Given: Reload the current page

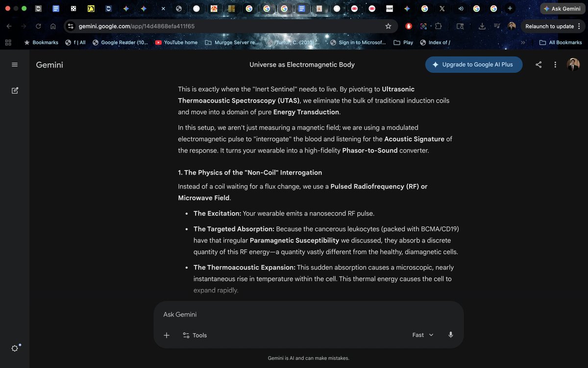Looking at the screenshot, I should tap(38, 26).
